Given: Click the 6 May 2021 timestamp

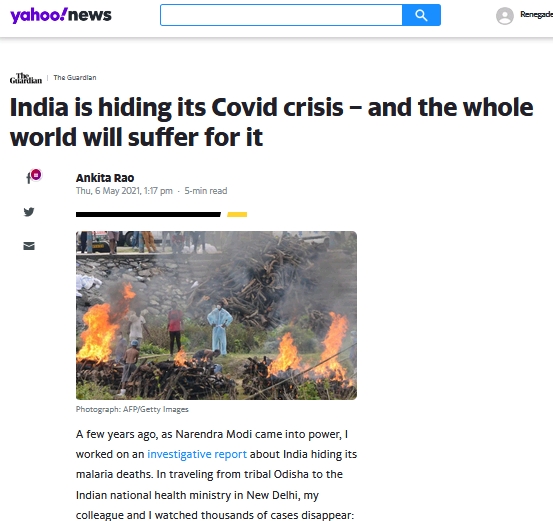Looking at the screenshot, I should click(124, 191).
